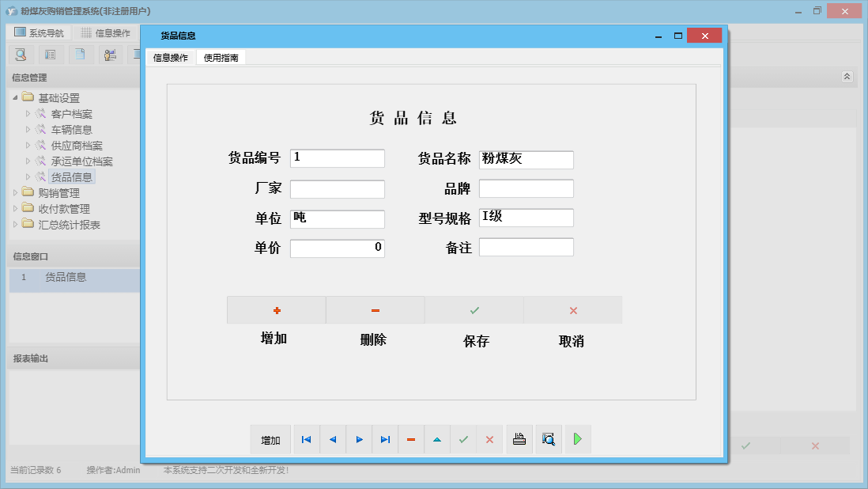Collapse the right panel using the chevron
The image size is (868, 489).
(x=846, y=77)
